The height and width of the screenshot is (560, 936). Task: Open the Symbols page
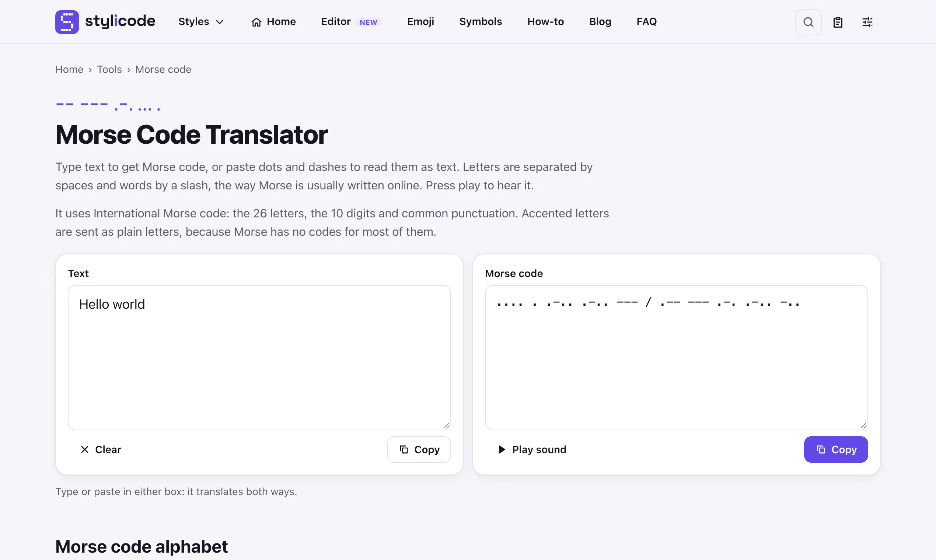point(481,22)
